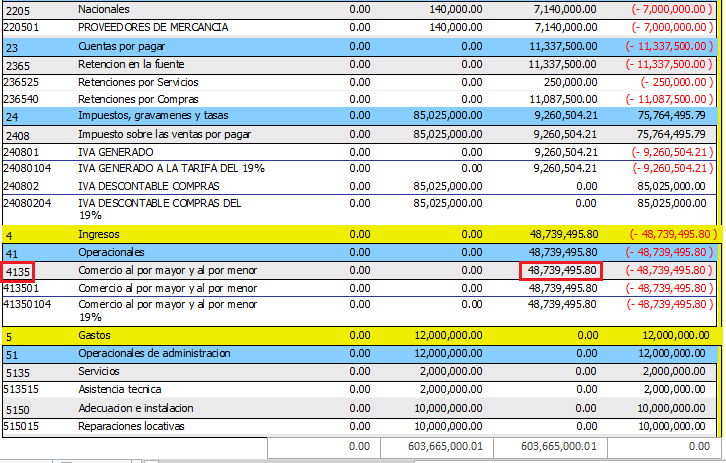The width and height of the screenshot is (726, 463).
Task: Click account code 240802
Action: [x=21, y=186]
